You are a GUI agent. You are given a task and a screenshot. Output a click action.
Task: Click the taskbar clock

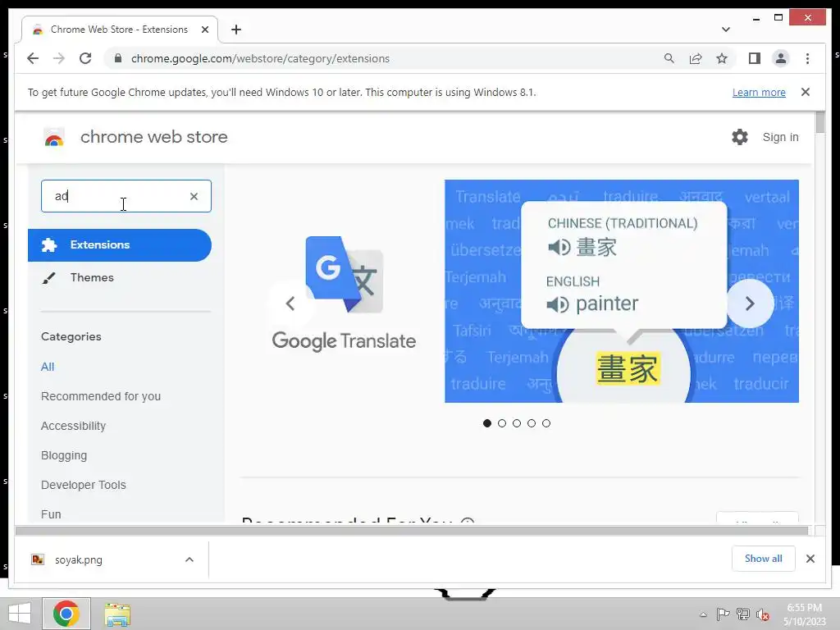tap(805, 614)
